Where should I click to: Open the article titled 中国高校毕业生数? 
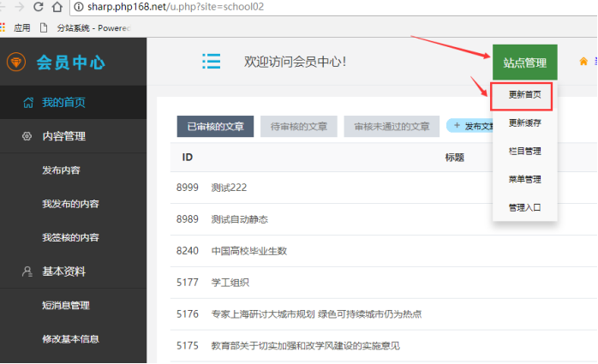pyautogui.click(x=248, y=251)
